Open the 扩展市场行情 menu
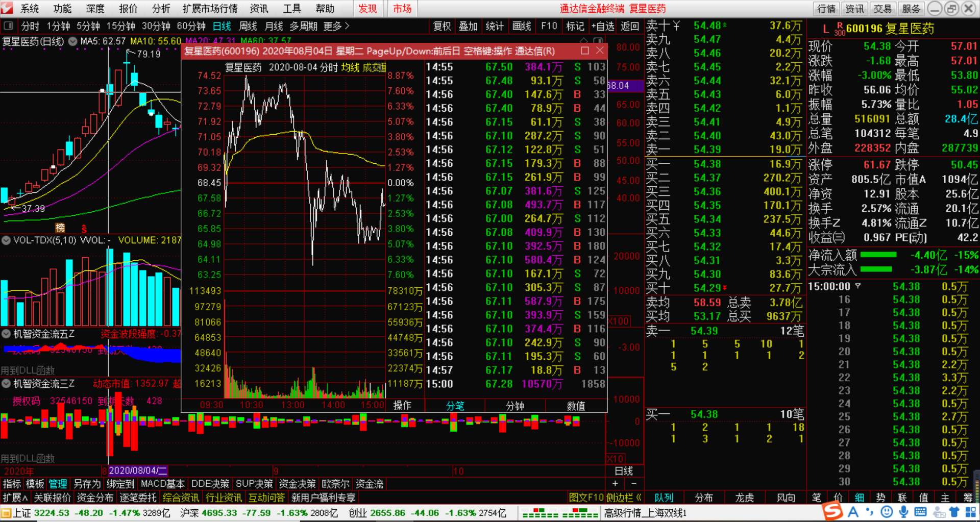The image size is (980, 522). click(x=210, y=9)
